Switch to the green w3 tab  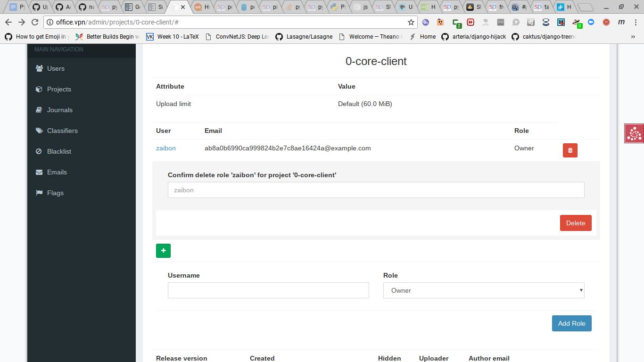[x=428, y=7]
